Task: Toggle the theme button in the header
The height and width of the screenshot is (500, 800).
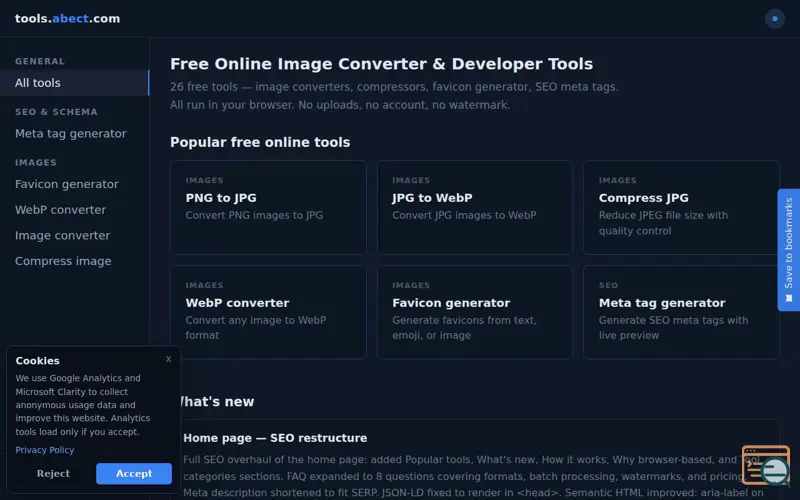Action: pos(774,19)
